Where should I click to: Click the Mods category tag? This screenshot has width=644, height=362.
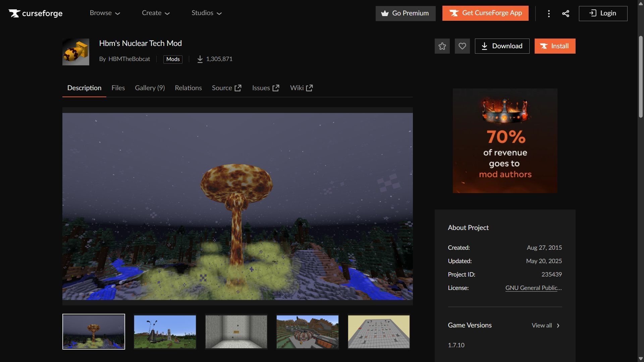(173, 59)
